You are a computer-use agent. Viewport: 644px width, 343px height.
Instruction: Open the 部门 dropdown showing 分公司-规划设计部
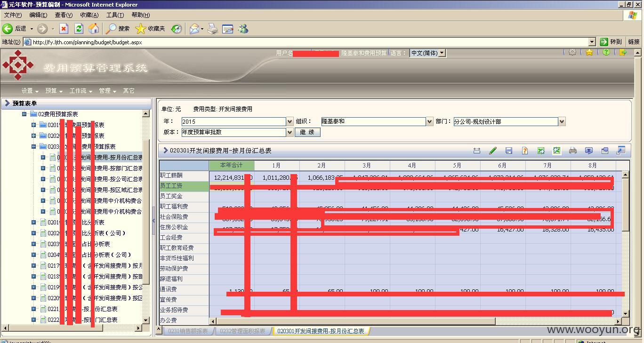[561, 121]
